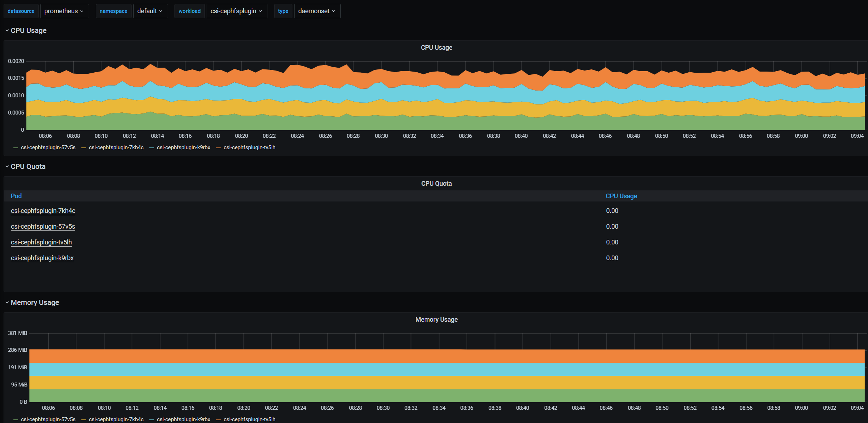Viewport: 868px width, 423px height.
Task: Open pod link csi-cephfsplugin-7kh4c
Action: click(x=43, y=211)
